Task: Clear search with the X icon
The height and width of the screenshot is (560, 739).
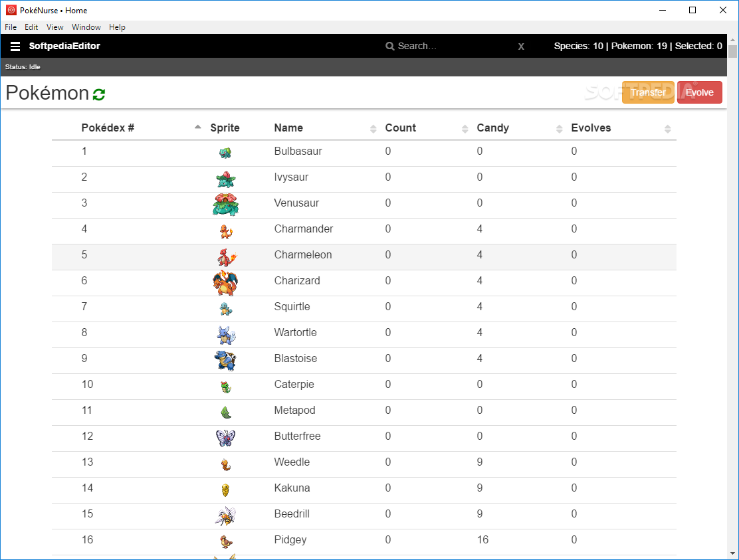Action: tap(521, 46)
